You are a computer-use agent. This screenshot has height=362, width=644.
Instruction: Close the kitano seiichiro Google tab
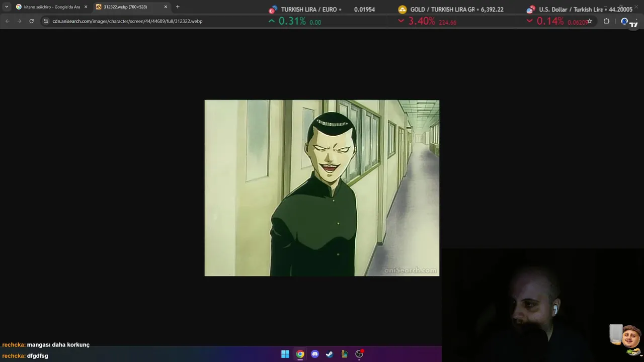coord(86,7)
